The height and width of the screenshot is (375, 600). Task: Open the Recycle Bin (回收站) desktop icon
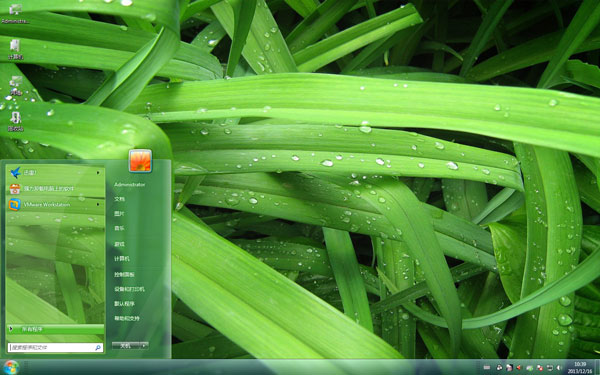16,121
